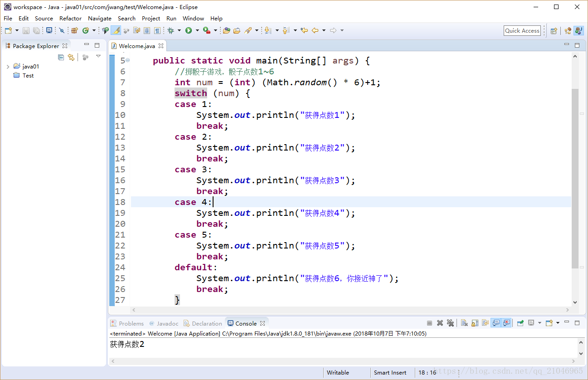Click Remove Launch icon in Console
The height and width of the screenshot is (380, 588).
(x=440, y=323)
